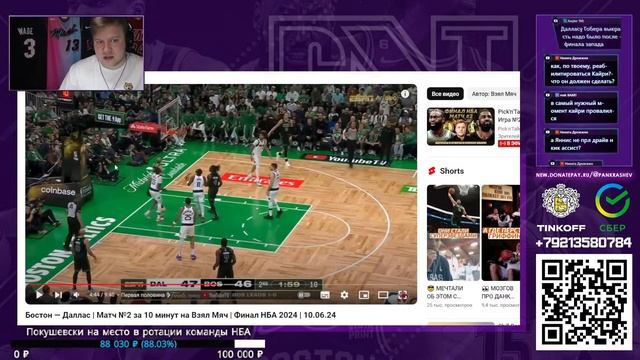Screen dimensions: 640x360
Task: Click the new.donatepay.ru/@pankrashev link
Action: point(584,175)
